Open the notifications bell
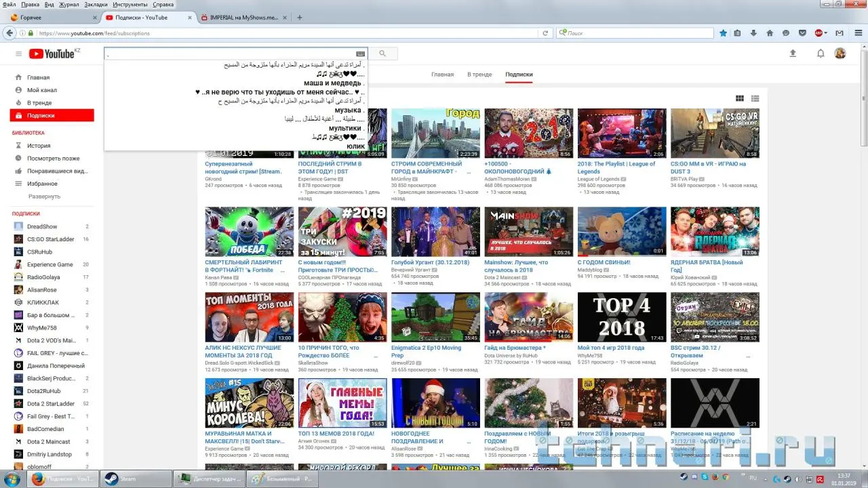This screenshot has height=488, width=868. coord(820,54)
